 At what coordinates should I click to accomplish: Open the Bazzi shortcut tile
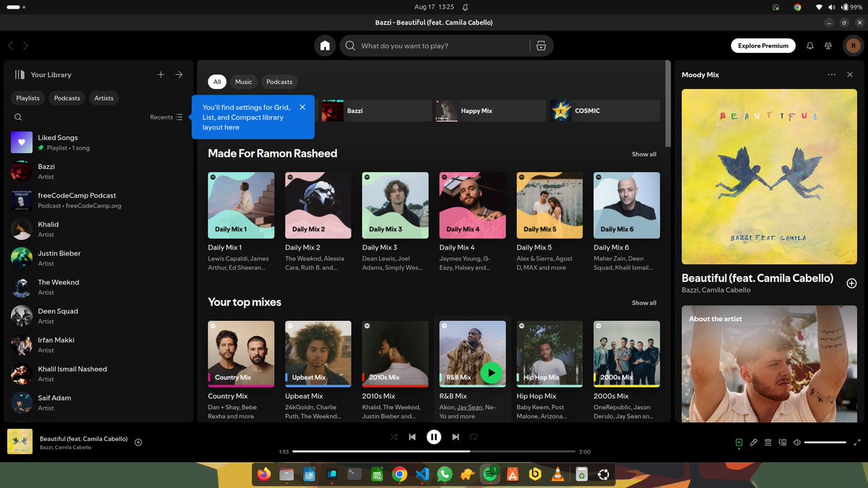pos(376,111)
